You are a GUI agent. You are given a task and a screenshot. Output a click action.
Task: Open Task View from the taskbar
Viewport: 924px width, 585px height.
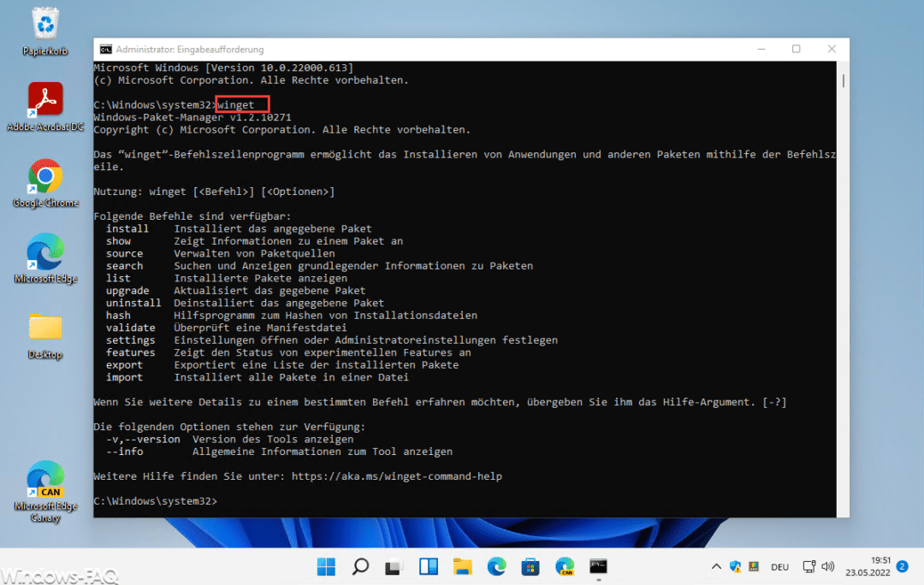(x=394, y=566)
